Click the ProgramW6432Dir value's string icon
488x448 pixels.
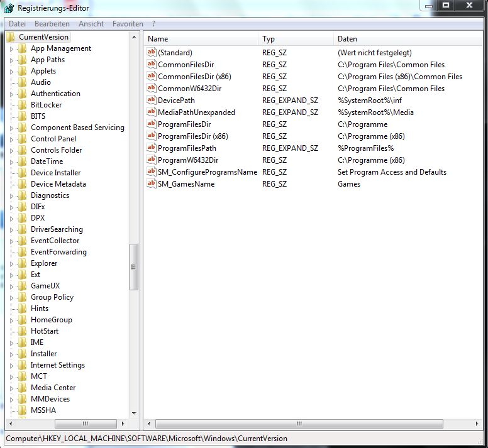pyautogui.click(x=152, y=160)
